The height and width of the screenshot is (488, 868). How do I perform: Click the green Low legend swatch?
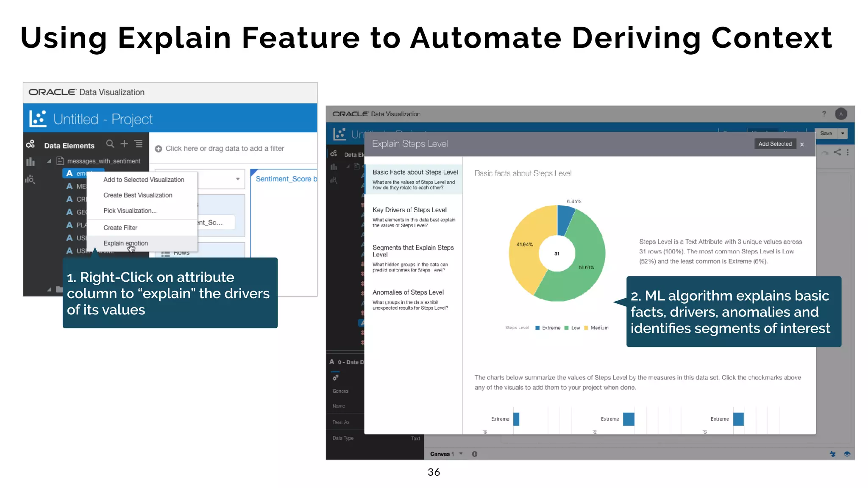point(566,328)
